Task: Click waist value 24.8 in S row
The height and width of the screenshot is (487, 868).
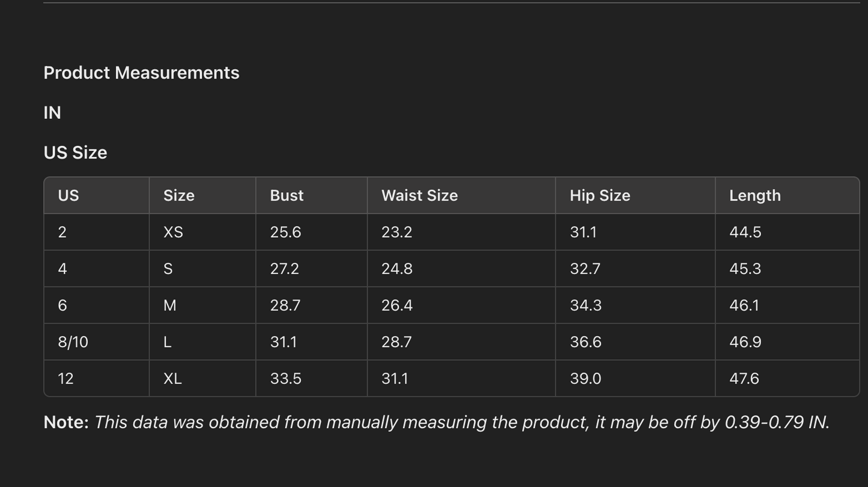Action: pos(396,269)
